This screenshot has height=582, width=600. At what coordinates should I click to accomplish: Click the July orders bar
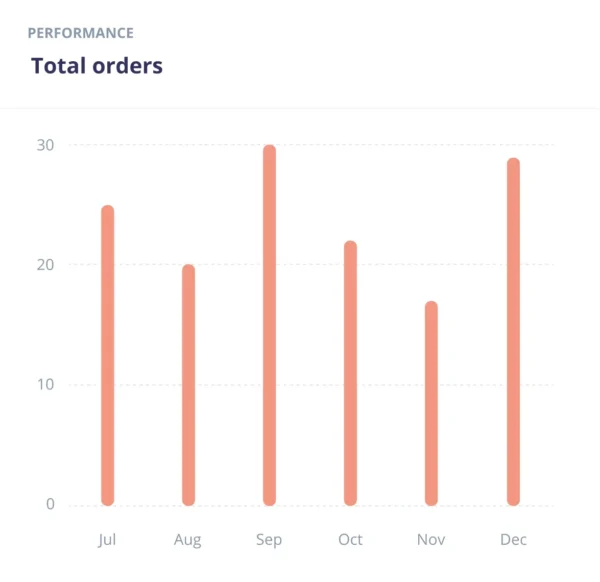click(x=108, y=355)
